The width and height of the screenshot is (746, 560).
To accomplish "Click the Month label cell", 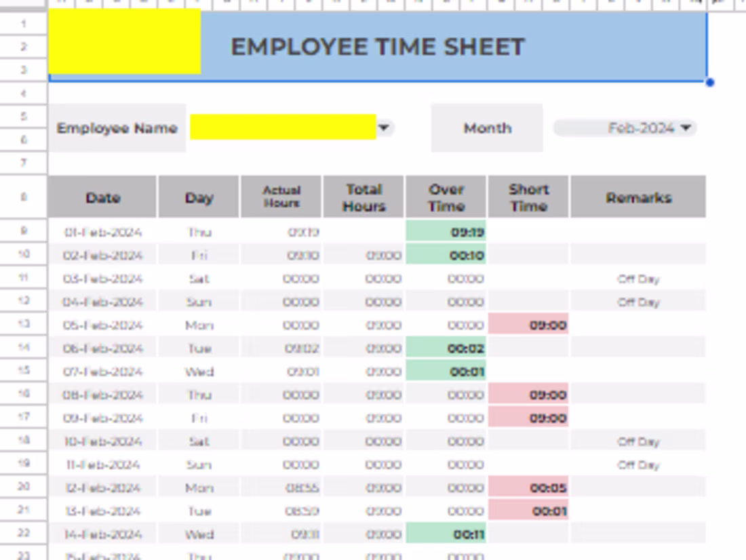I will 487,128.
